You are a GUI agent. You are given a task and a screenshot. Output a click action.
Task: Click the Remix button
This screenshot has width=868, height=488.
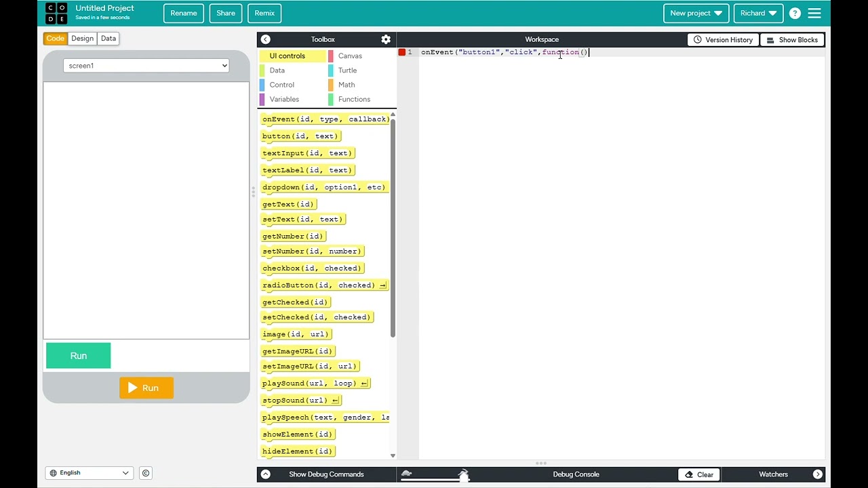[264, 13]
